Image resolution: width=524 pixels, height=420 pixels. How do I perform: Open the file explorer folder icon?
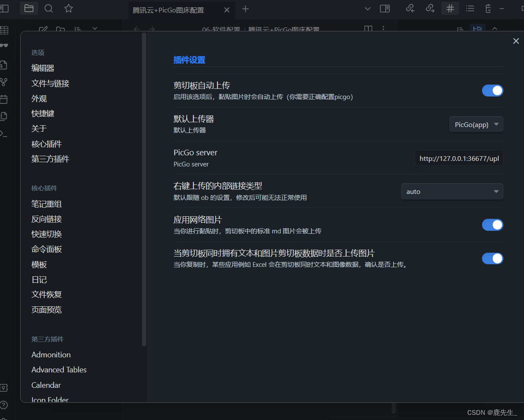29,9
